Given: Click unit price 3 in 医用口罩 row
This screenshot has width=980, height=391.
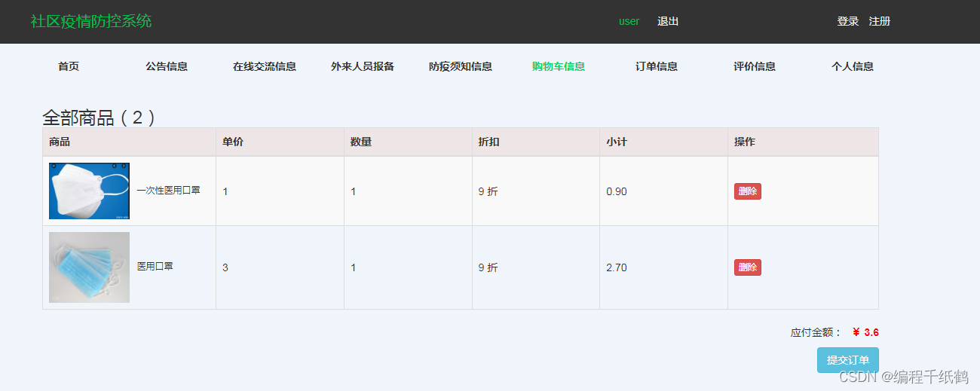Looking at the screenshot, I should [x=225, y=267].
